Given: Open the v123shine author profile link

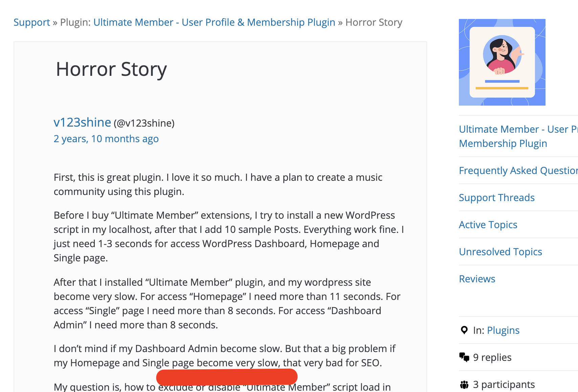Looking at the screenshot, I should [x=82, y=122].
